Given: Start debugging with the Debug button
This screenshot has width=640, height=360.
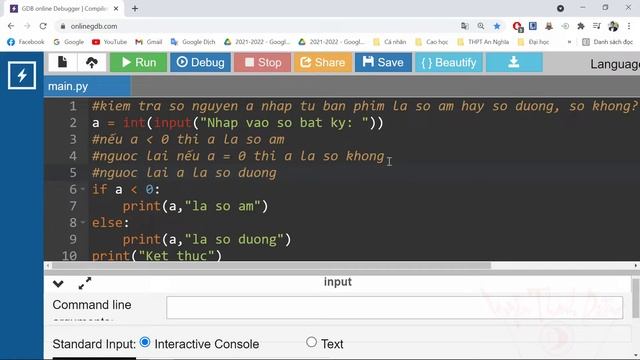Looking at the screenshot, I should [x=200, y=62].
